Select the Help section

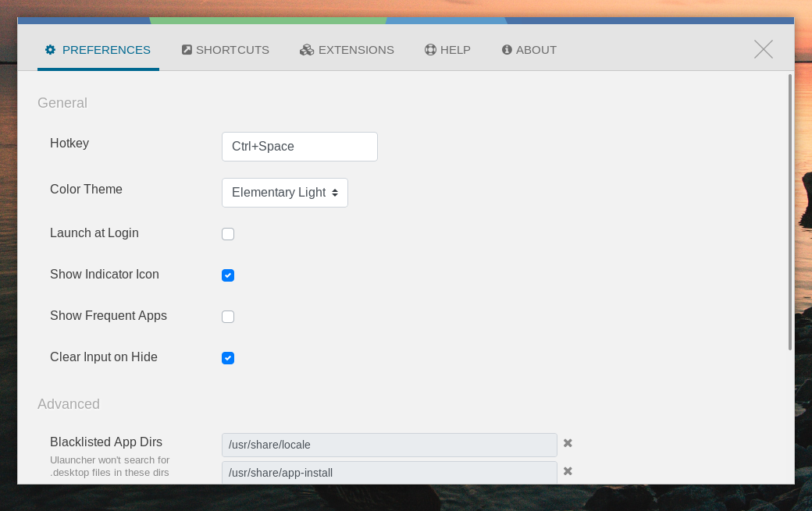(x=447, y=49)
